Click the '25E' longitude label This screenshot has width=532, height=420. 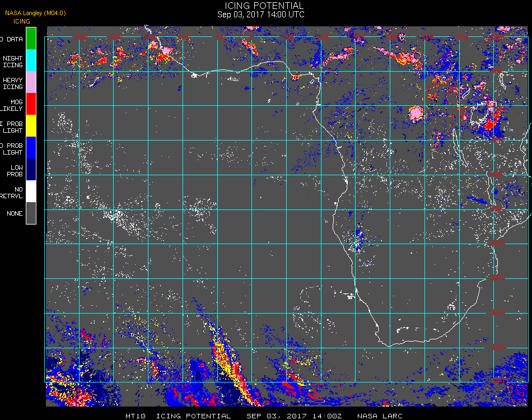tap(427, 37)
